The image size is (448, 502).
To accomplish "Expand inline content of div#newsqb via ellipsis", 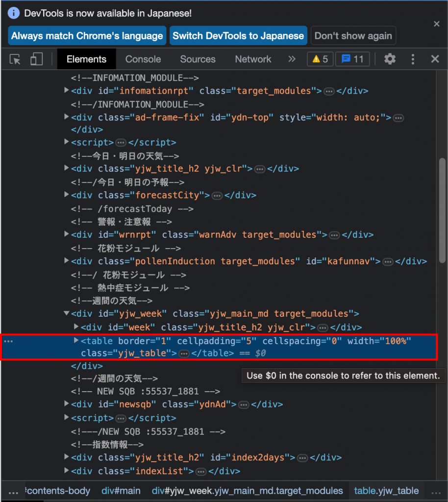I will (244, 404).
